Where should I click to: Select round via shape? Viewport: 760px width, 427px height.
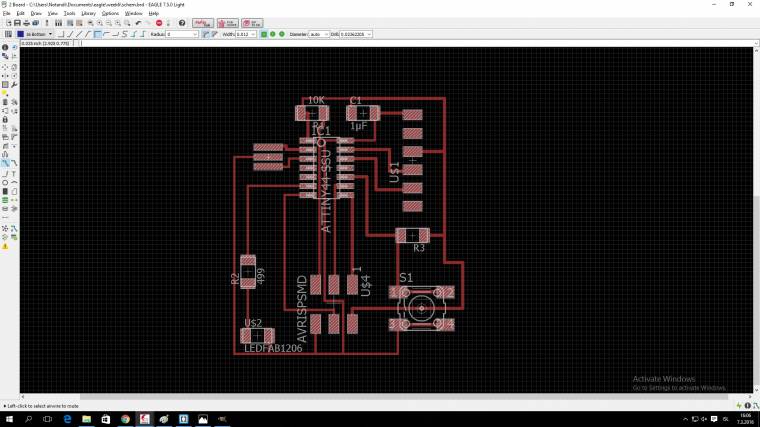coord(273,34)
